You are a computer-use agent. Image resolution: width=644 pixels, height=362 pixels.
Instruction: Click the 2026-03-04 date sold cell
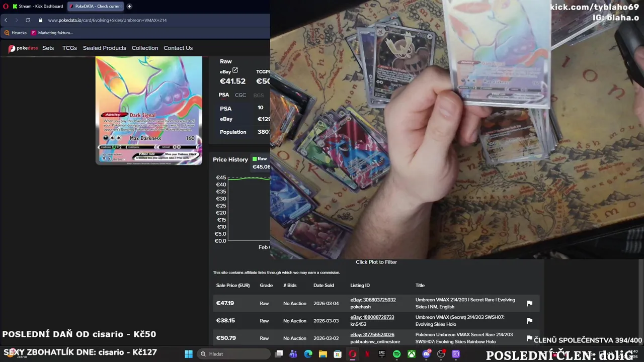coord(326,304)
